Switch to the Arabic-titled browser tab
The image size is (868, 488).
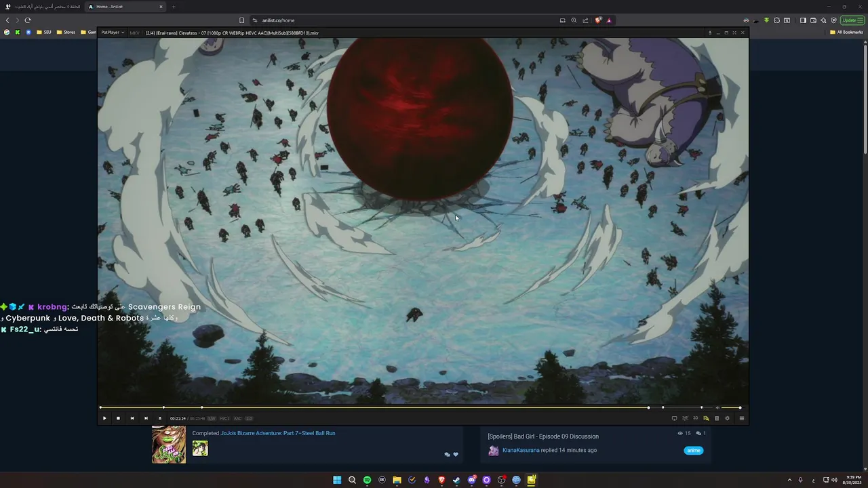(43, 7)
